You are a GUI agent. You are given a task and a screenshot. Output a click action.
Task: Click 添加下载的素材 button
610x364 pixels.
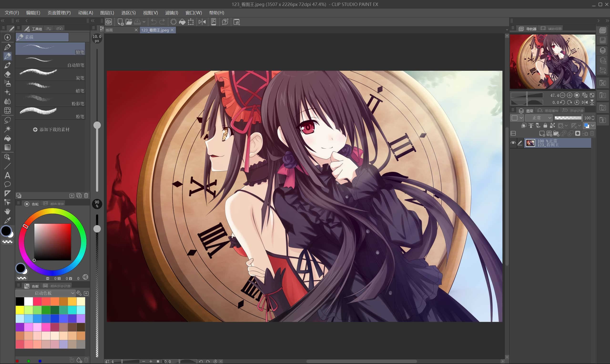(51, 130)
